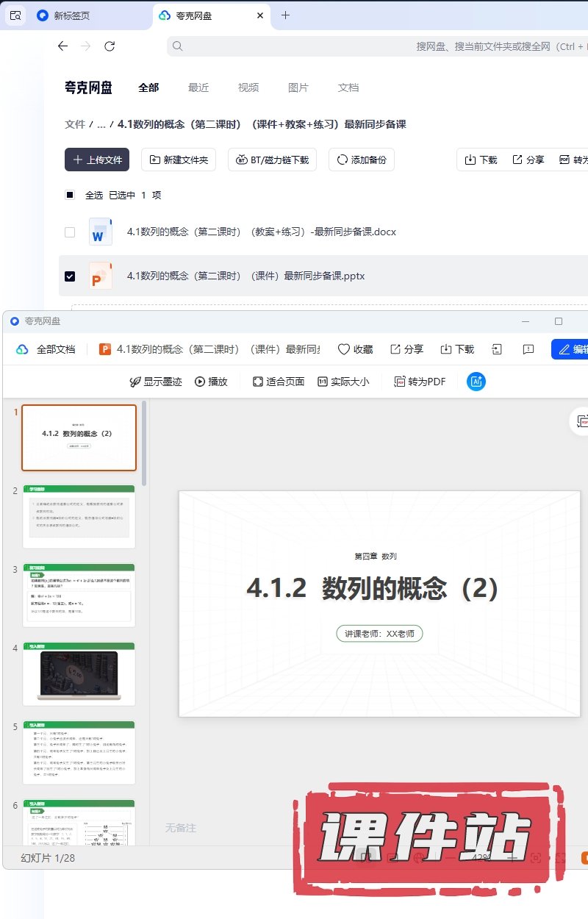Uncheck the selected .pptx file checkbox

70,276
